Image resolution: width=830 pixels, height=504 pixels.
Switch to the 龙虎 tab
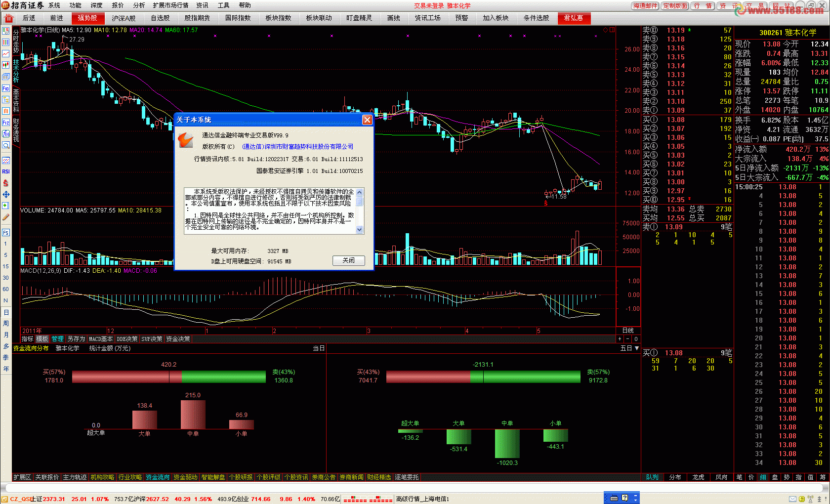pos(698,477)
